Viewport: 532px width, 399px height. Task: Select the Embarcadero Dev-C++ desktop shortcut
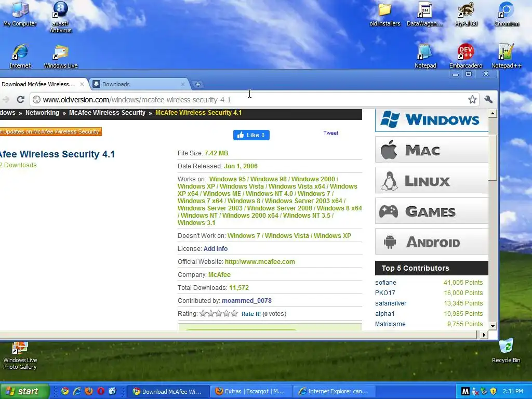pos(465,56)
